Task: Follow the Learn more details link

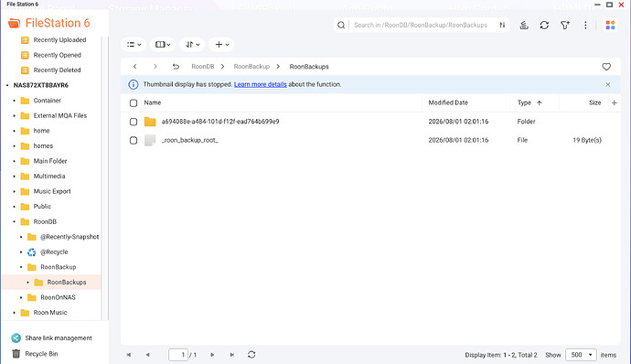Action: [x=261, y=84]
